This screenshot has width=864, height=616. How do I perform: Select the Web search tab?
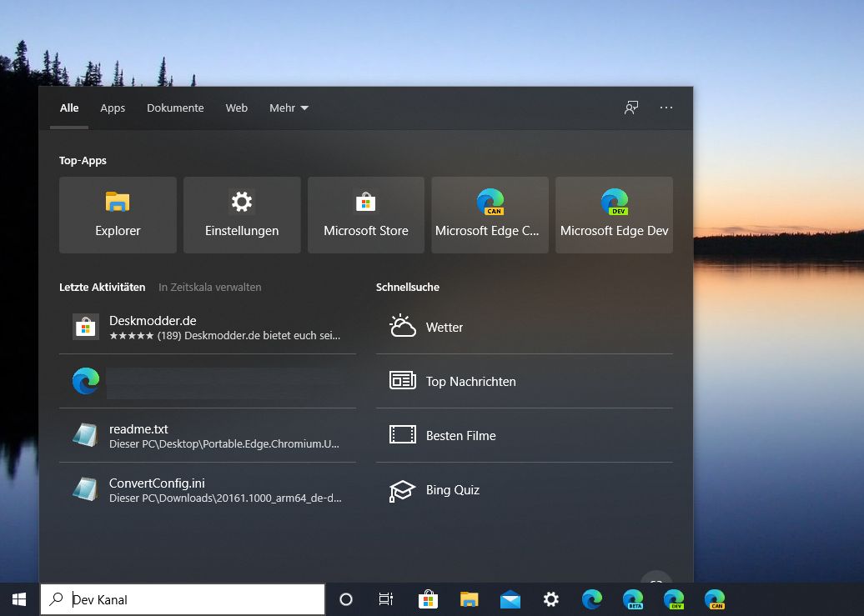pyautogui.click(x=236, y=108)
